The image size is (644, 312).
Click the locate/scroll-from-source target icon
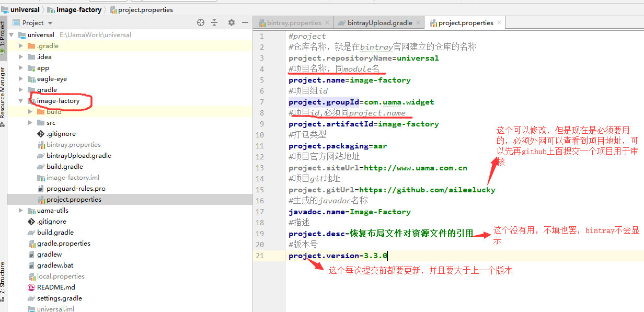(x=201, y=22)
